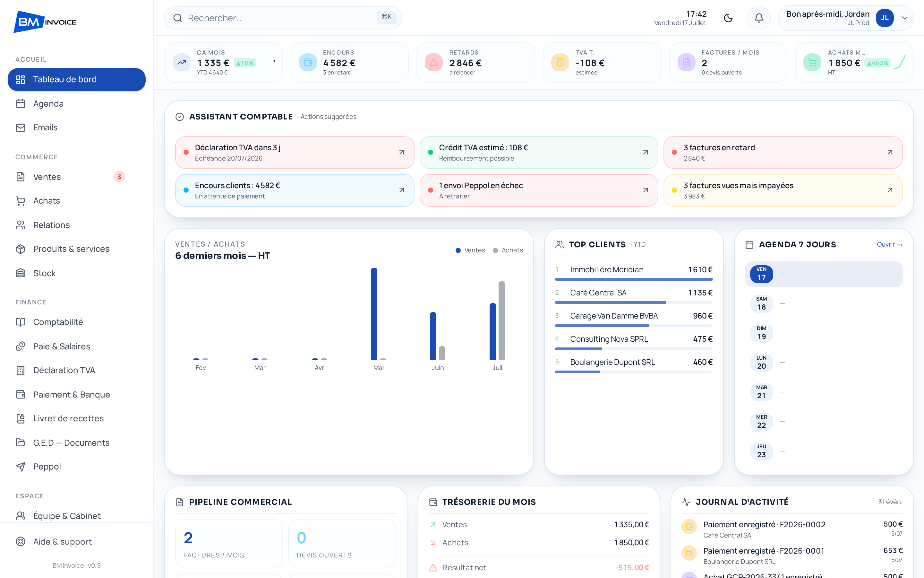The width and height of the screenshot is (924, 578).
Task: Select Relations menu item
Action: 77,225
